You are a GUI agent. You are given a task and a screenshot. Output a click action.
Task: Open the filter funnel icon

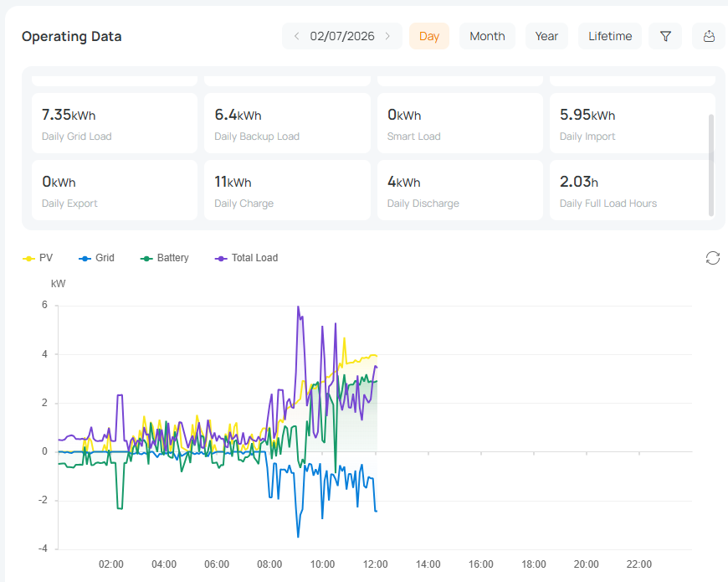pyautogui.click(x=665, y=36)
